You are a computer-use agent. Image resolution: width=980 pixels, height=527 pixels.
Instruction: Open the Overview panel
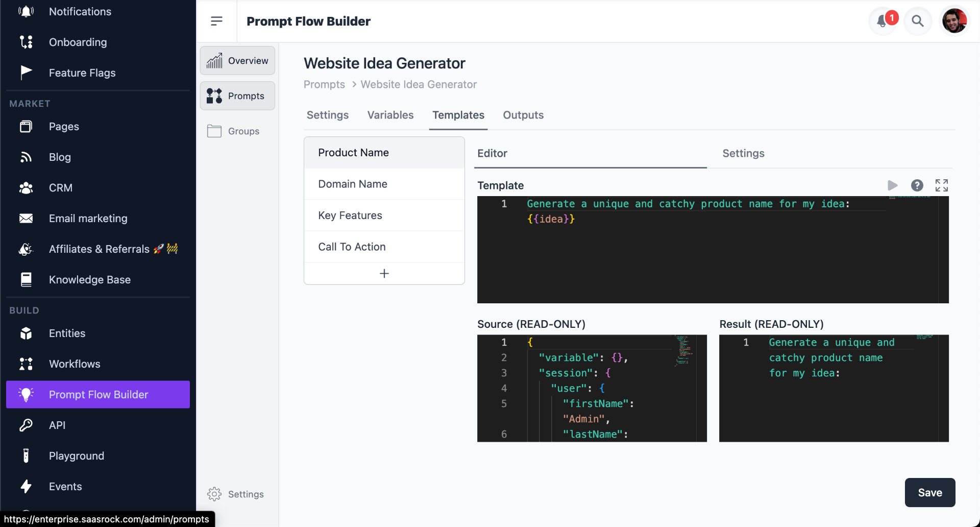click(237, 60)
